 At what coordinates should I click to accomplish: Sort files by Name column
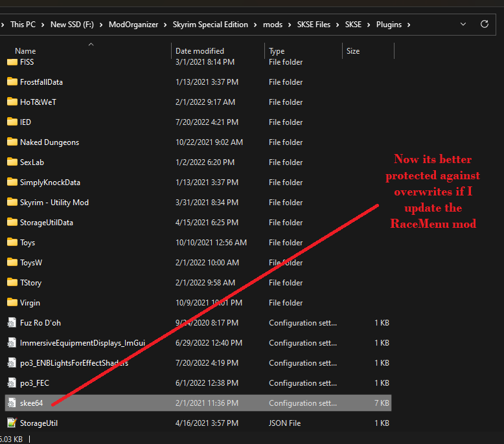(25, 51)
